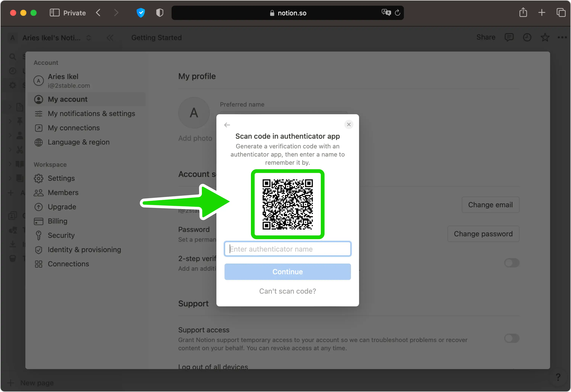Open the Safari share icon
Image resolution: width=571 pixels, height=392 pixels.
pyautogui.click(x=523, y=12)
